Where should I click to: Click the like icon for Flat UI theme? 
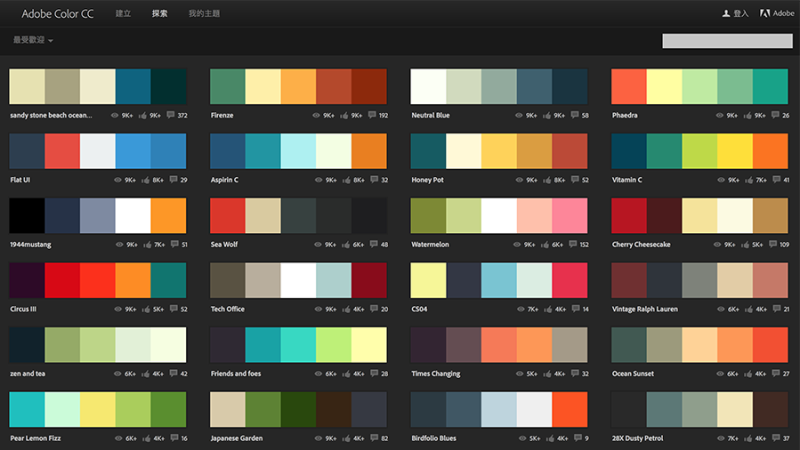point(145,180)
